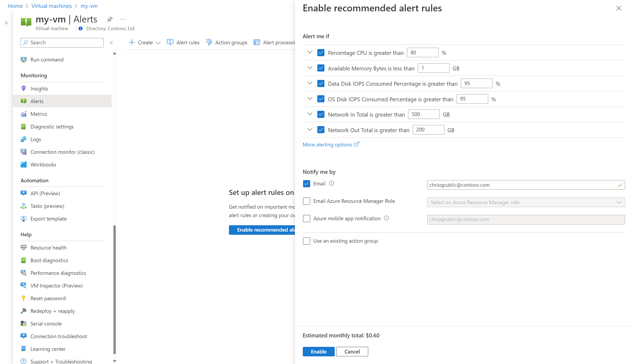Open Workbooks for my-vm
The image size is (633, 364).
pyautogui.click(x=43, y=164)
